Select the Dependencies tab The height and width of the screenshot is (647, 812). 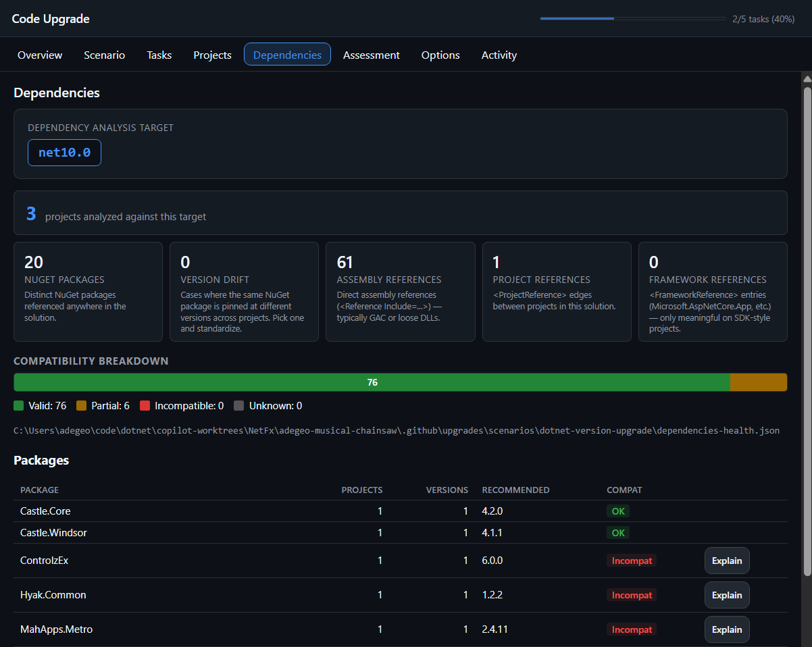[287, 55]
